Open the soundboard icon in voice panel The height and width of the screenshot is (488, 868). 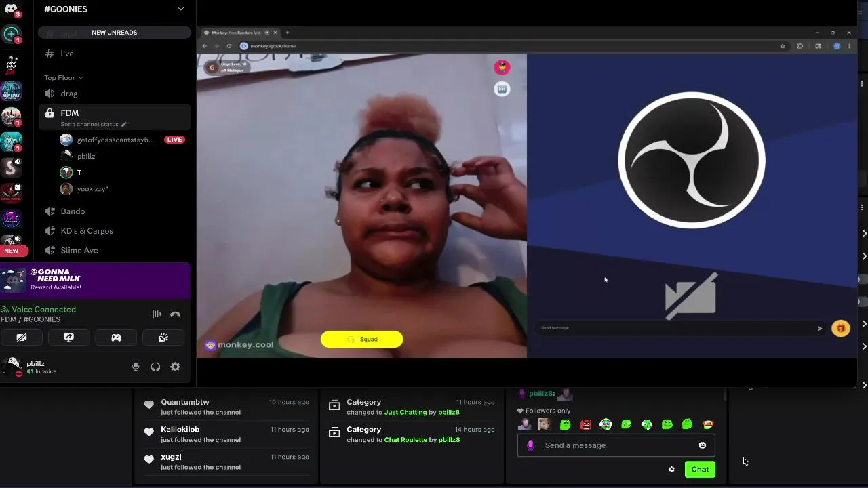pyautogui.click(x=163, y=338)
